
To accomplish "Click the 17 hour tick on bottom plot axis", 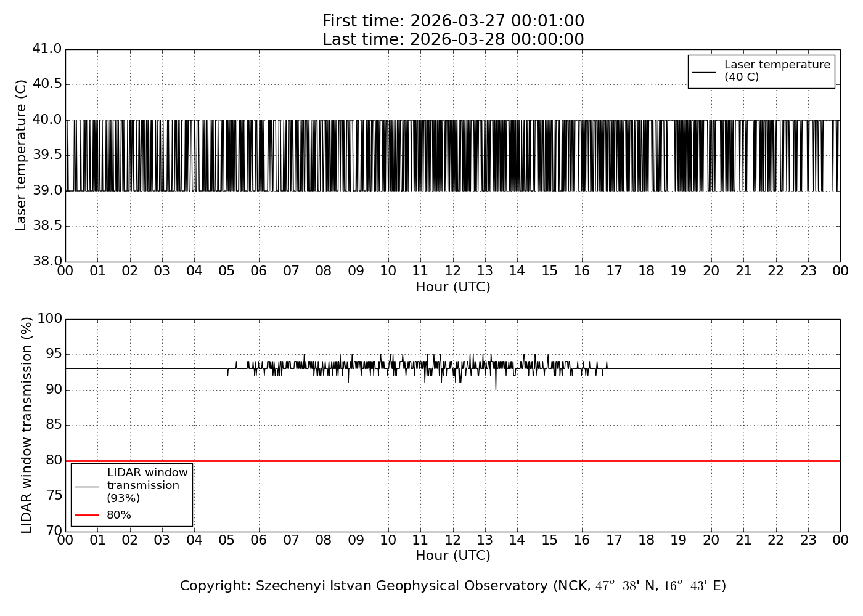I will pyautogui.click(x=614, y=540).
